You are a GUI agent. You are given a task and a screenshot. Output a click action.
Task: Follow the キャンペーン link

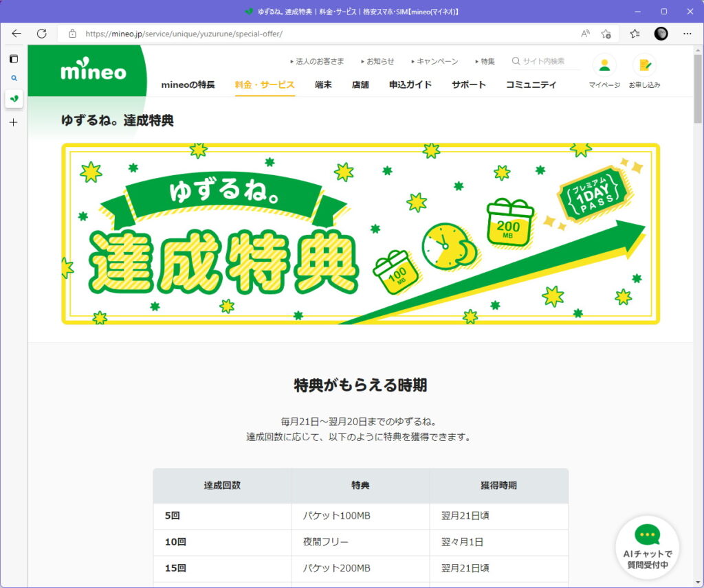(x=434, y=61)
